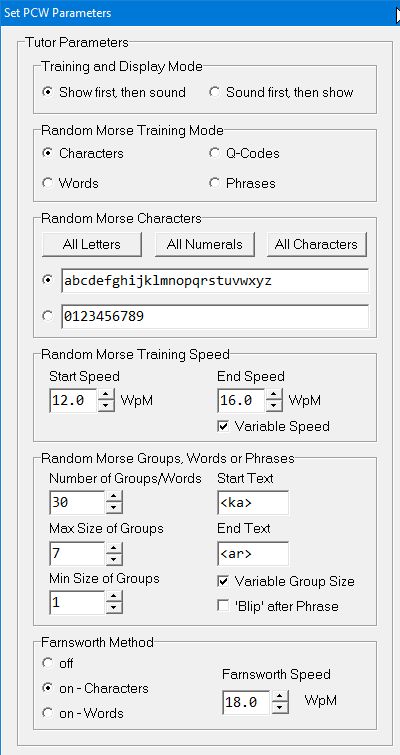
Task: Click the alphabet characters text field
Action: [x=215, y=281]
